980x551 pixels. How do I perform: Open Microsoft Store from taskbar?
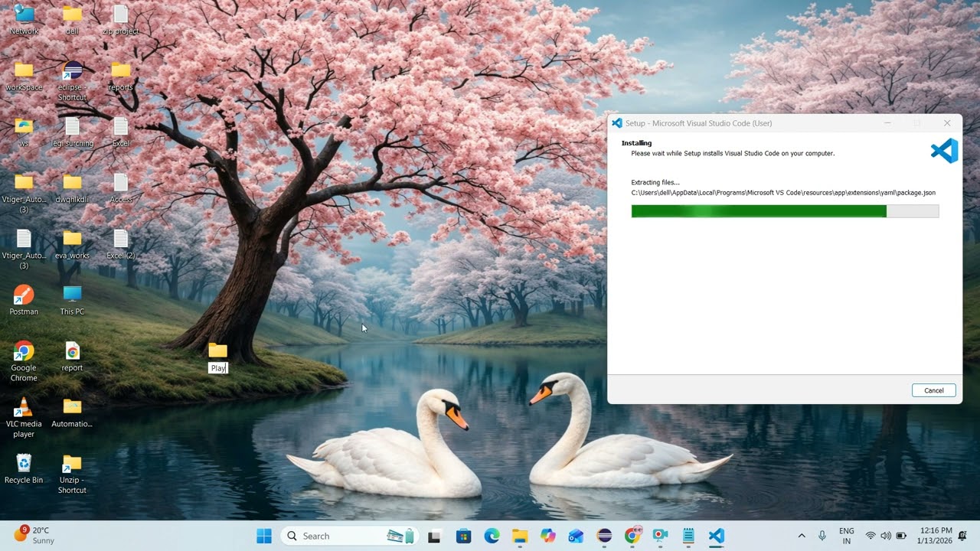(463, 536)
